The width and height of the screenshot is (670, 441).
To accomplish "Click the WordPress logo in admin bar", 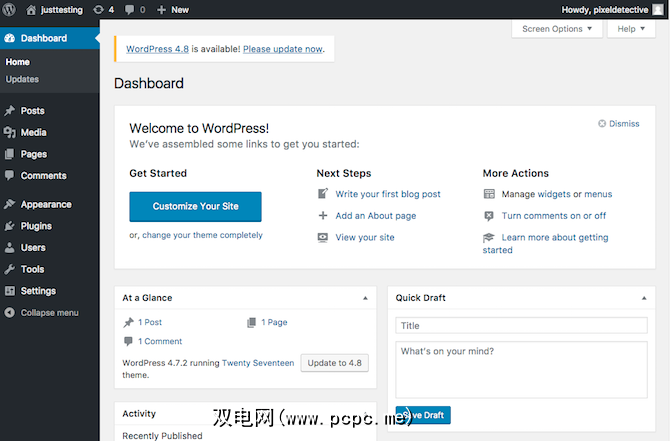I will pyautogui.click(x=9, y=9).
